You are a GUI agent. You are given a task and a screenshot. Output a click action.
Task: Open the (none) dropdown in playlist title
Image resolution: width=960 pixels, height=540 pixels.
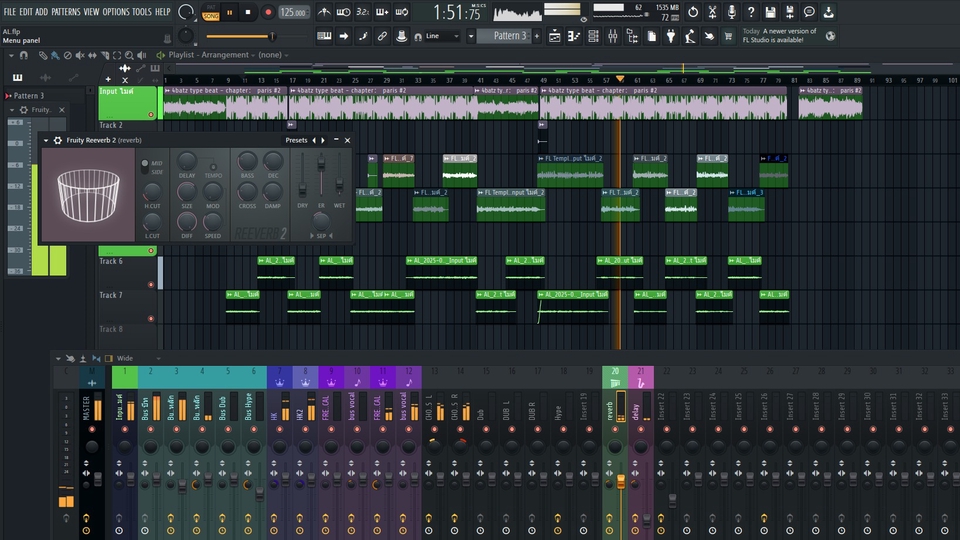click(273, 55)
